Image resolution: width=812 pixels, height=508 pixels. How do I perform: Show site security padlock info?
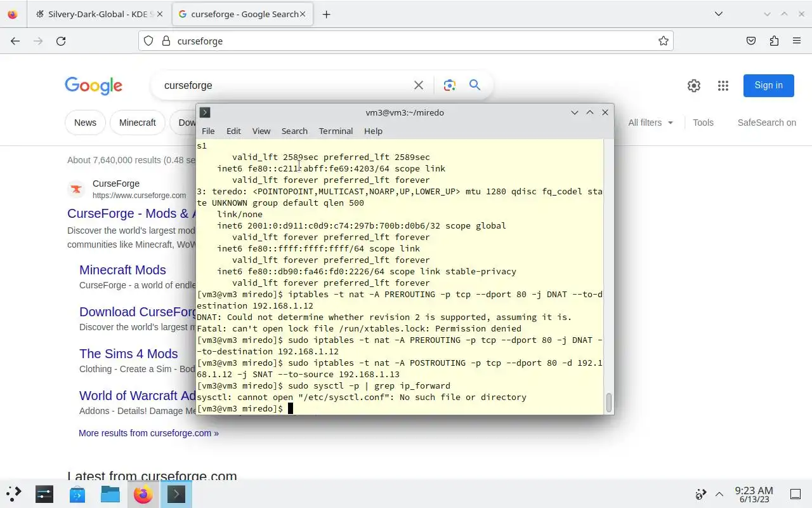166,41
